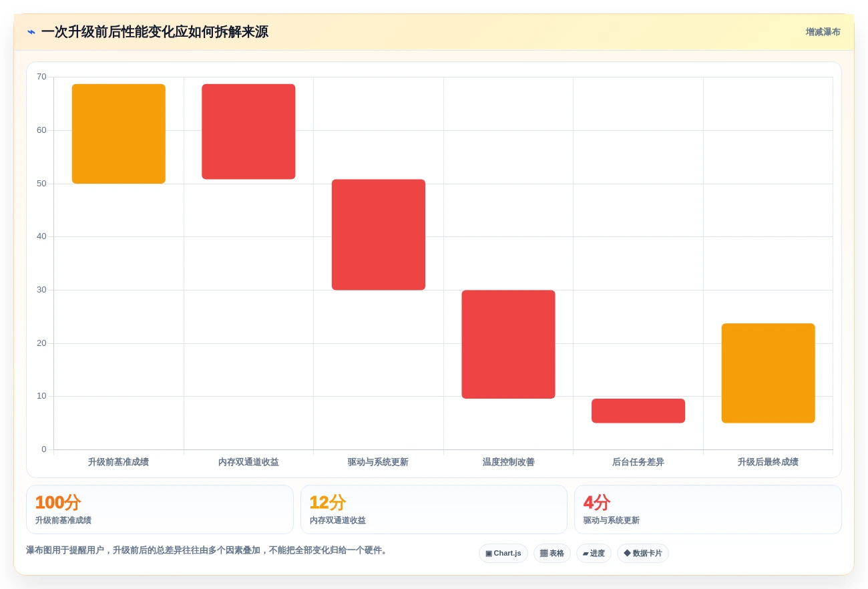Screen dimensions: 868x589
Task: Click the 数据卡片 tag chip
Action: 642,553
